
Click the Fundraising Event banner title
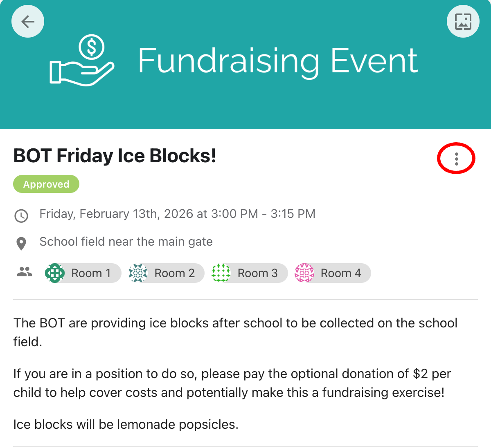point(278,61)
